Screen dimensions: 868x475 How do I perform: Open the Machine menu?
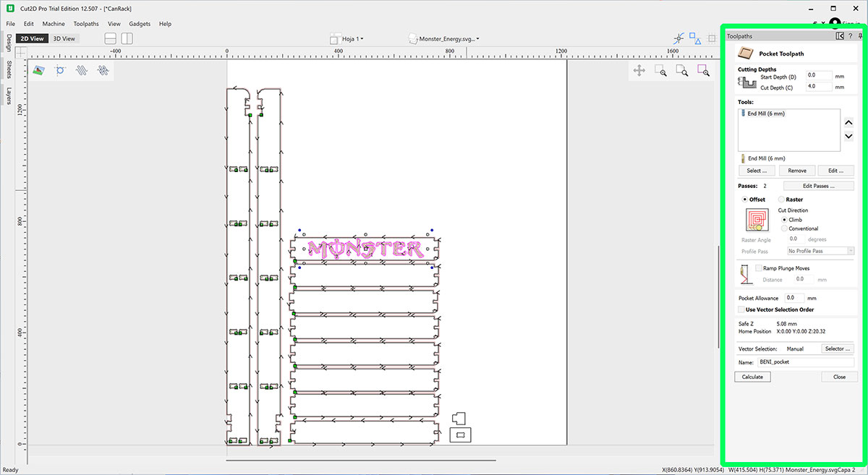[54, 24]
